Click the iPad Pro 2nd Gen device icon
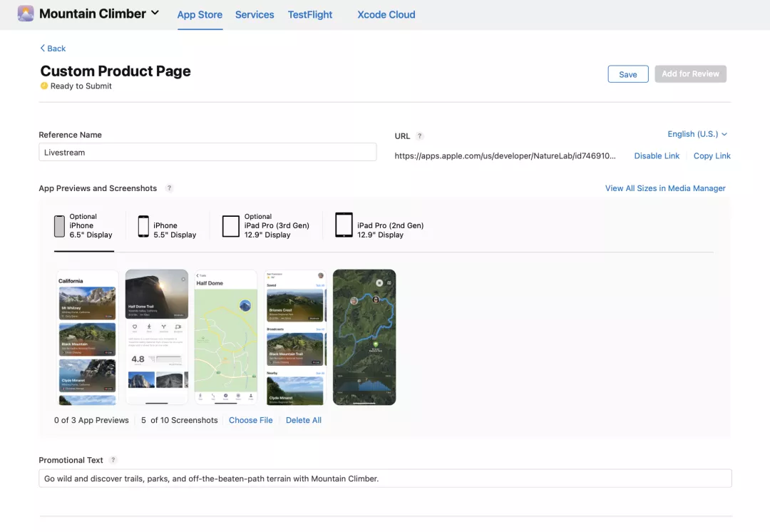 (x=344, y=225)
